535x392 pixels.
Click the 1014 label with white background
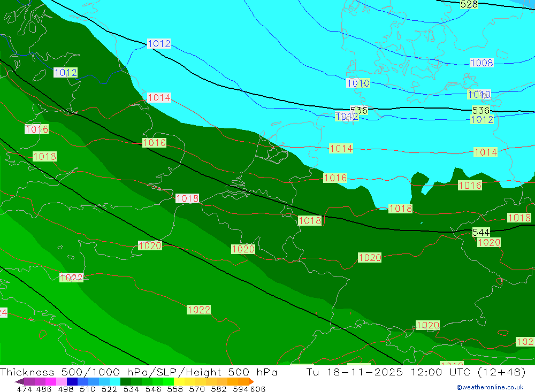(159, 98)
